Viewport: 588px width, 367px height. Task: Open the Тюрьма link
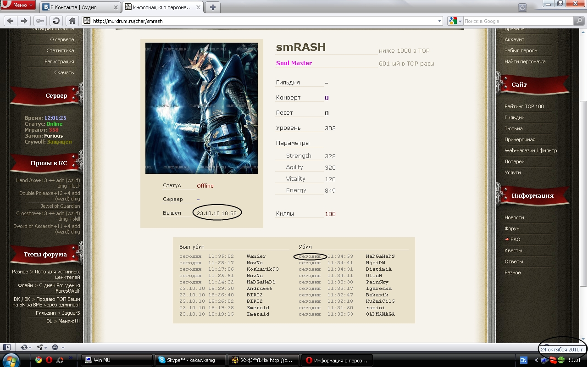coord(513,128)
